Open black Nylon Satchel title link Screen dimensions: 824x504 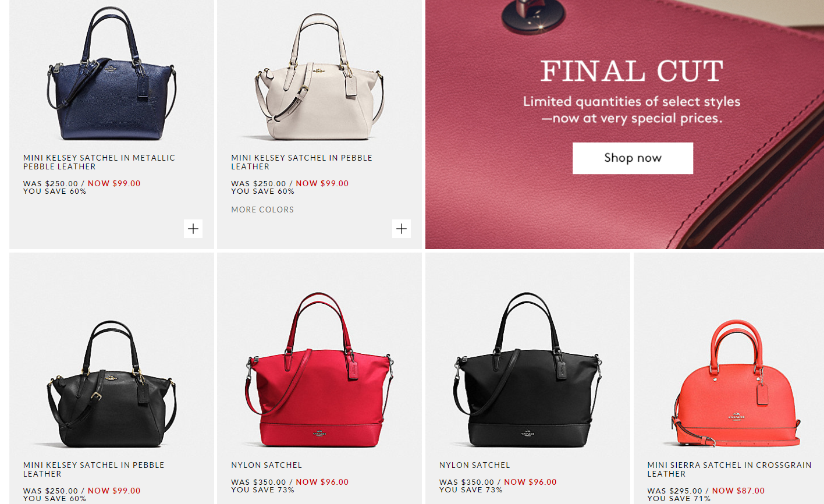(x=475, y=465)
